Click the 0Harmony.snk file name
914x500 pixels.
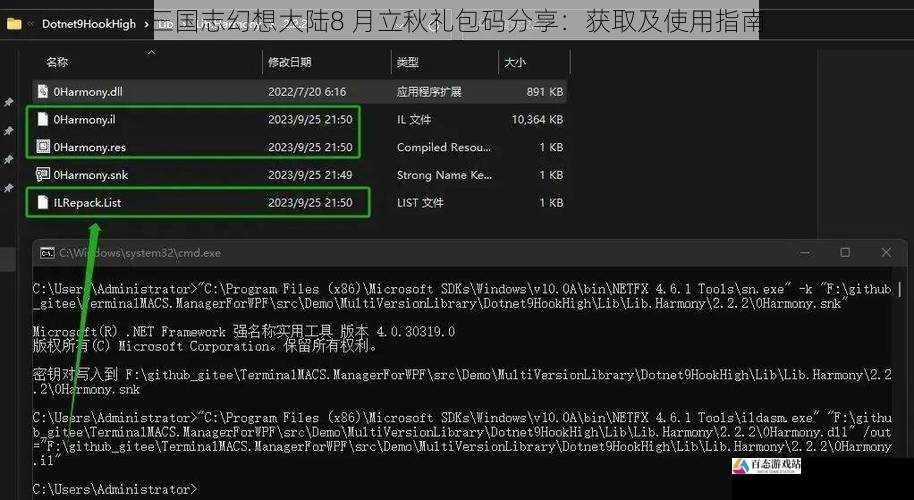90,175
